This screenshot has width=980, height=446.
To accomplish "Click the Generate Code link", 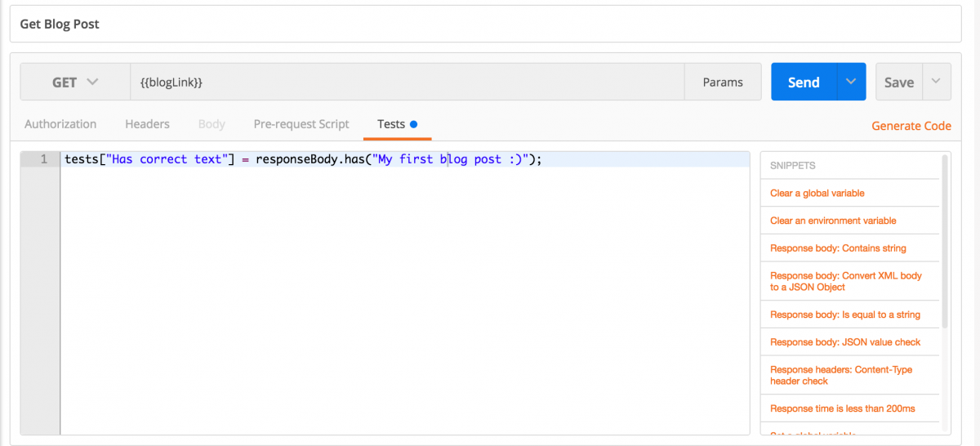I will pyautogui.click(x=911, y=126).
